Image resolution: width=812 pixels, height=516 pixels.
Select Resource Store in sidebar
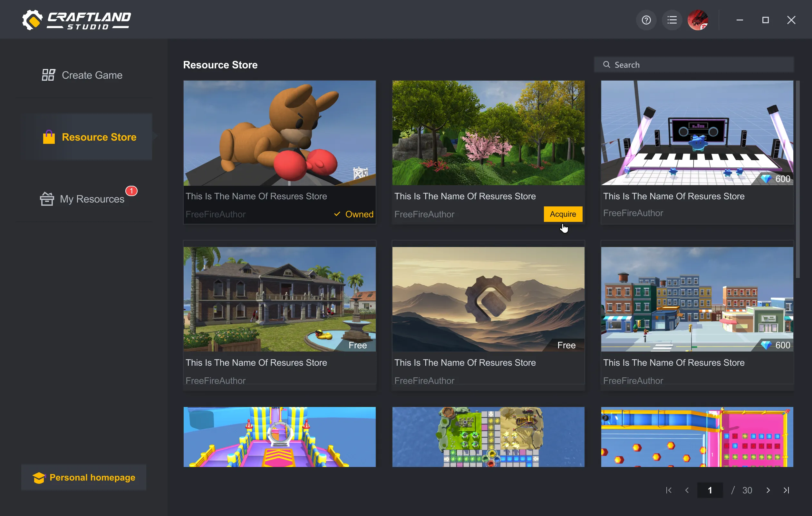click(89, 137)
